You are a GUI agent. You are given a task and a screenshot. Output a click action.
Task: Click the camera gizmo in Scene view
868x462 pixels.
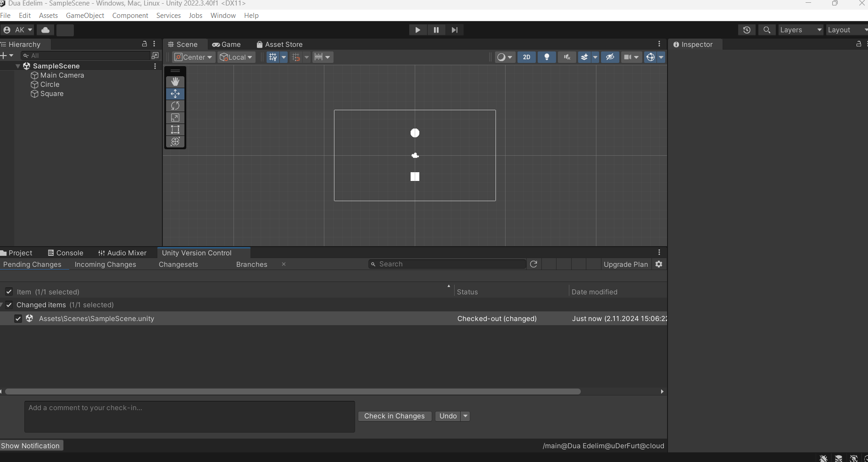coord(415,155)
